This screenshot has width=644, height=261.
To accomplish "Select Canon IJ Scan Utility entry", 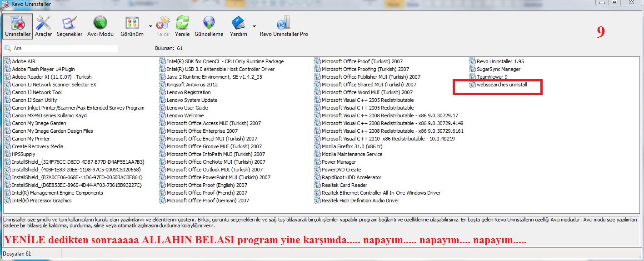I will [31, 100].
